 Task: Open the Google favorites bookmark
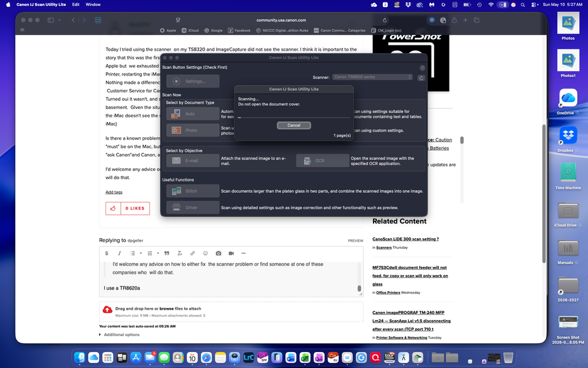(213, 31)
